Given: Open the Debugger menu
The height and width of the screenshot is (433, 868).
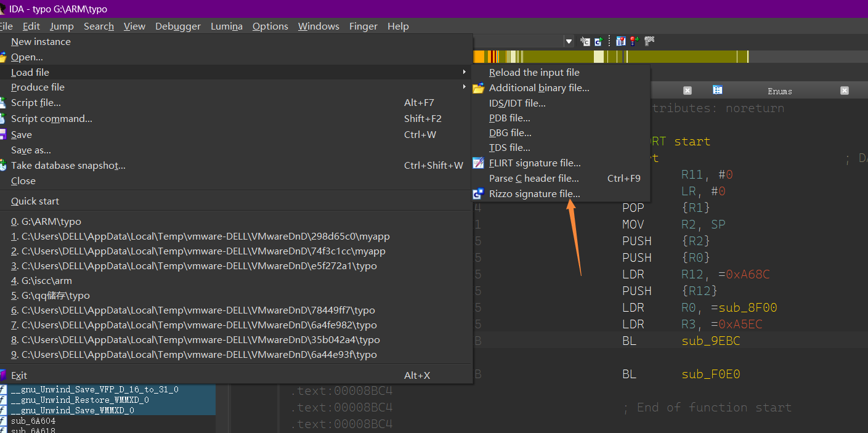Looking at the screenshot, I should click(177, 26).
